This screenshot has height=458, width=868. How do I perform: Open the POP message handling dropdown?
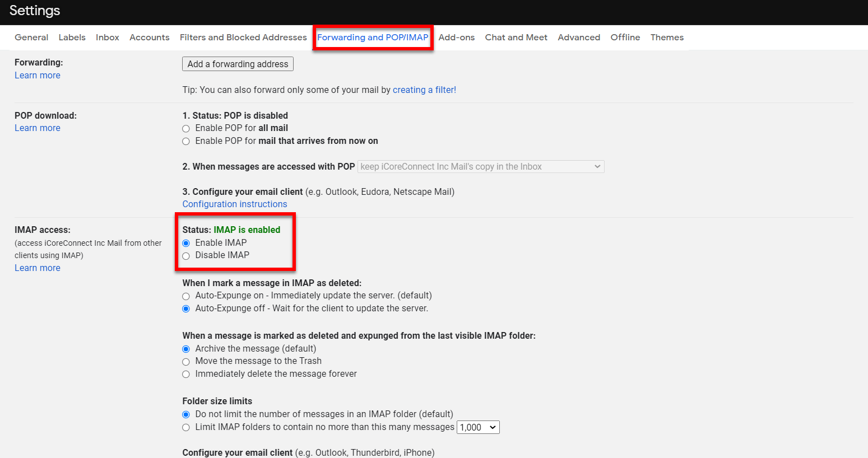(480, 166)
